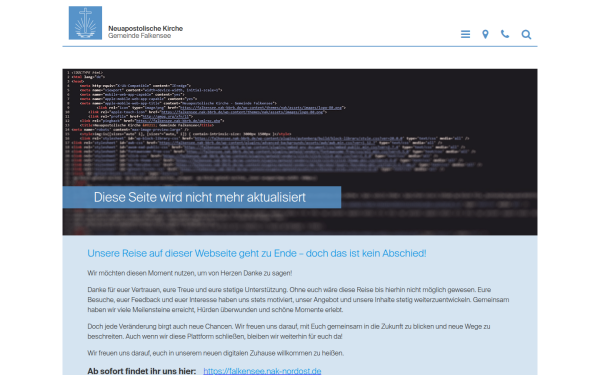Click "Gemeinde Falkensee" subtitle text
This screenshot has width=600, height=375.
click(x=139, y=36)
